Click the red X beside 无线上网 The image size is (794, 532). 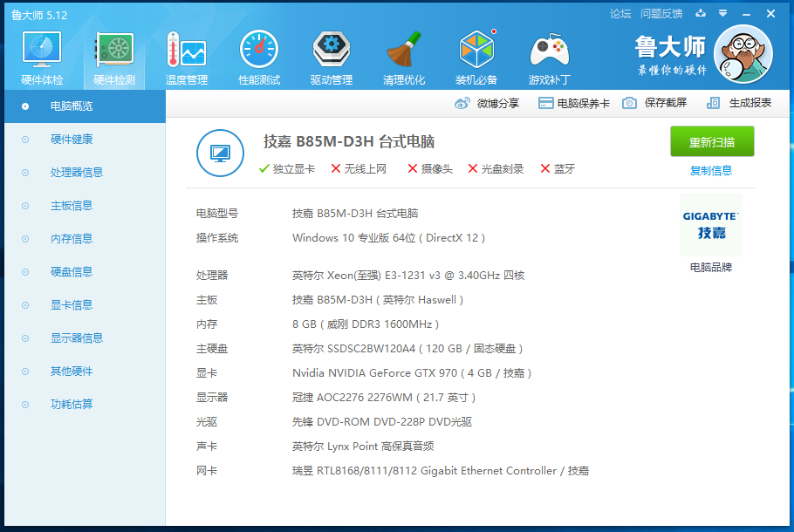click(x=336, y=168)
